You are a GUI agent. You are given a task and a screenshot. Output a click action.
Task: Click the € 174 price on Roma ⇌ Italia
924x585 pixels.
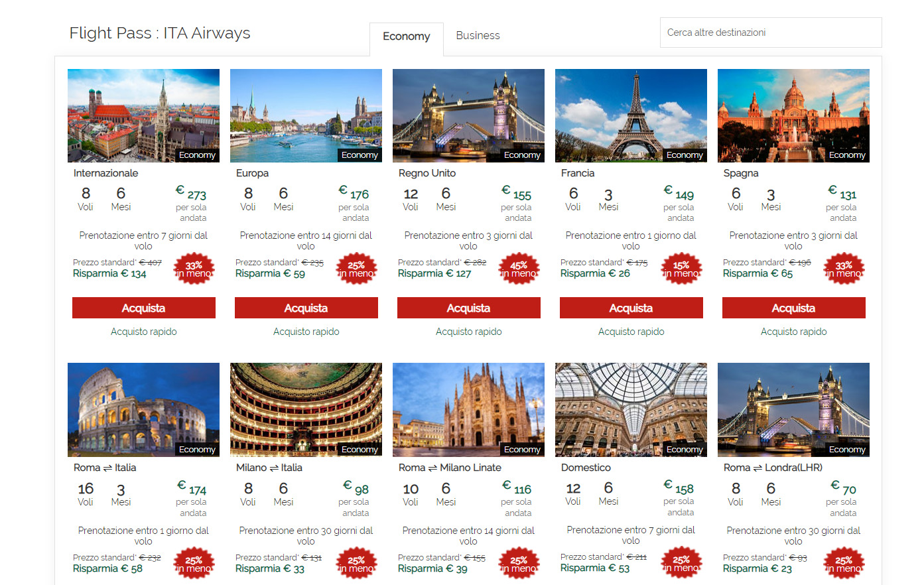point(192,488)
